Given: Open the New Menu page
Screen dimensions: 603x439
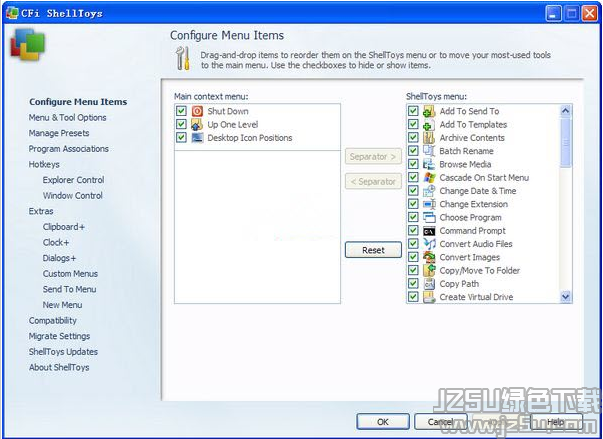Looking at the screenshot, I should pos(62,305).
